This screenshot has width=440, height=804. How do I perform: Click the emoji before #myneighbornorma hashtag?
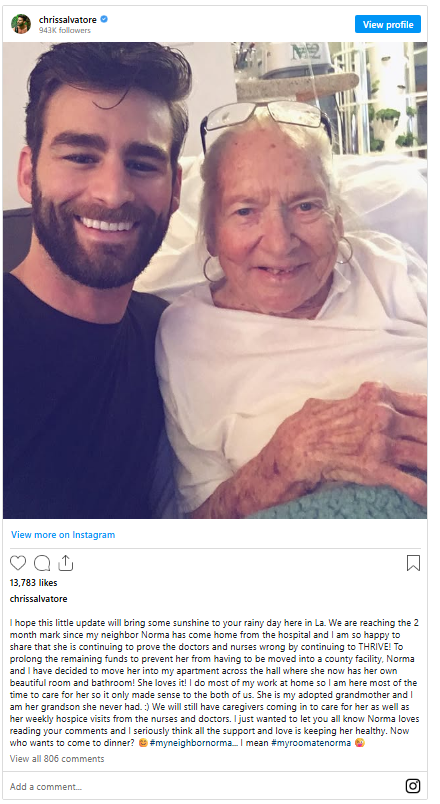(143, 743)
